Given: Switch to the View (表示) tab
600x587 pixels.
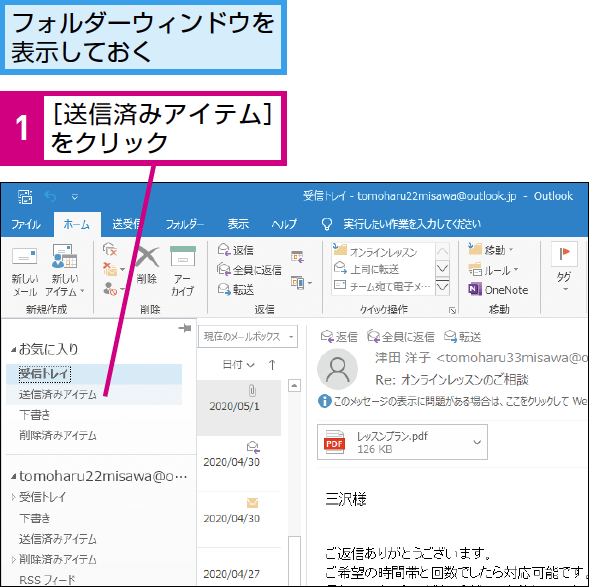Looking at the screenshot, I should pyautogui.click(x=238, y=224).
